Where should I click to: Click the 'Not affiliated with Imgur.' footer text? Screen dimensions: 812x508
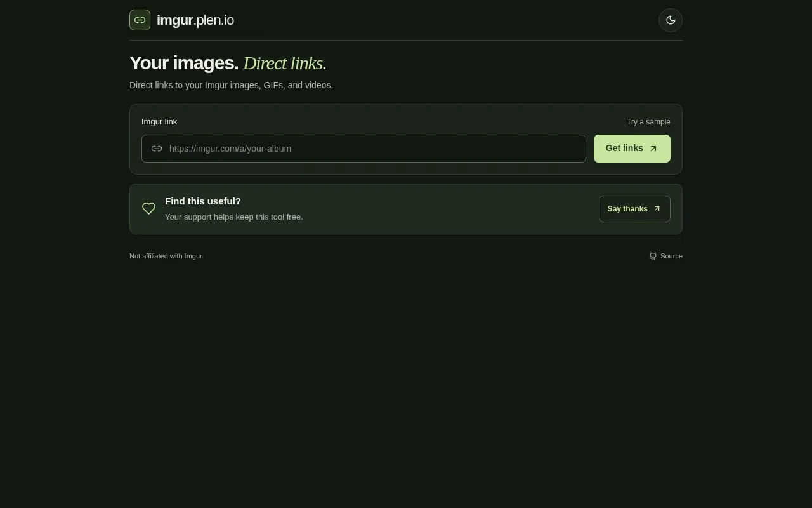tap(166, 256)
